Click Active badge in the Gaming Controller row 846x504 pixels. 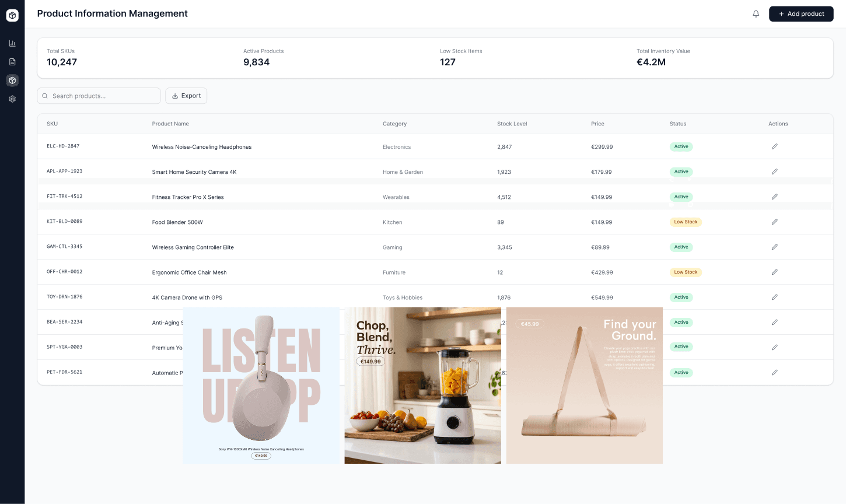click(x=681, y=247)
